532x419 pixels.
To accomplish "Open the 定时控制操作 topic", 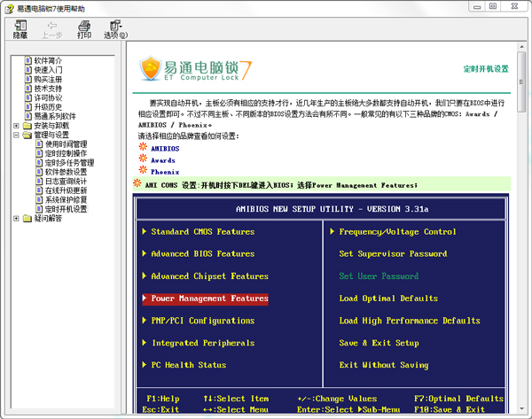I will tap(66, 153).
